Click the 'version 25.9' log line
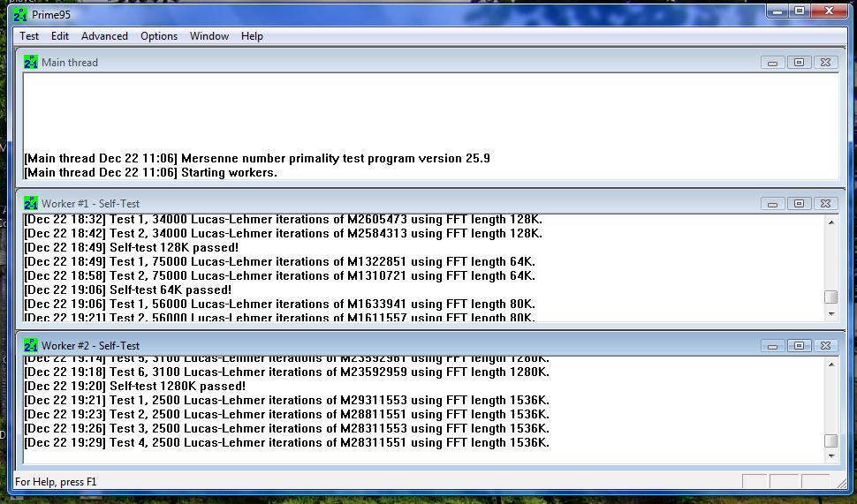 257,158
